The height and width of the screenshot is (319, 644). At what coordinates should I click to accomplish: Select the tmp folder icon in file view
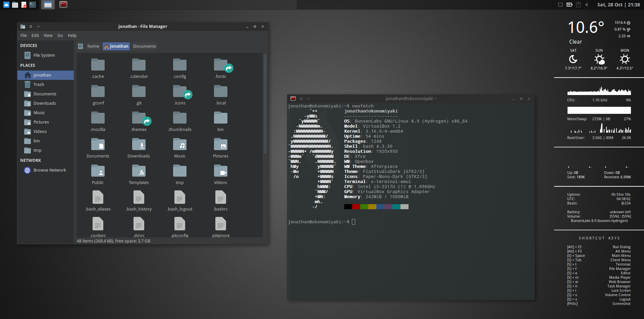coord(180,171)
